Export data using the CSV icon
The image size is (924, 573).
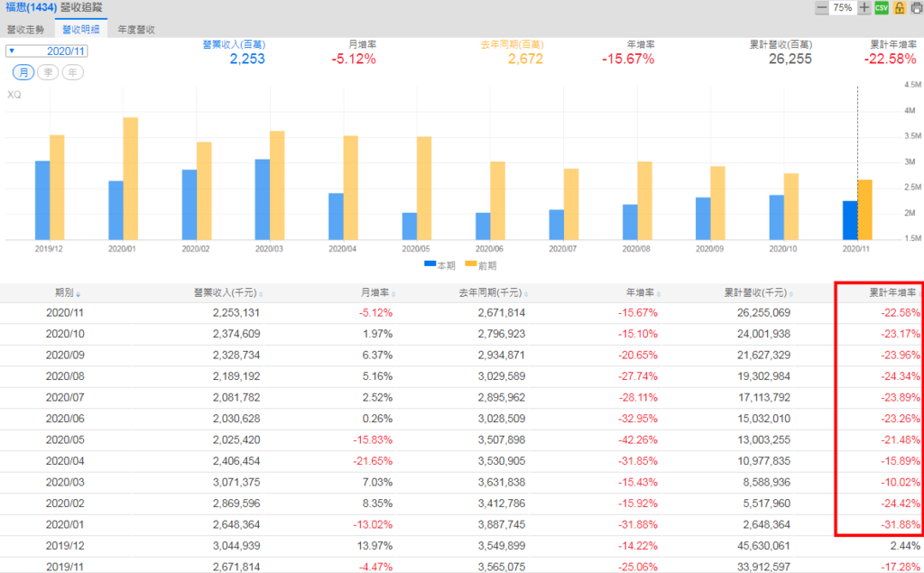tap(882, 7)
